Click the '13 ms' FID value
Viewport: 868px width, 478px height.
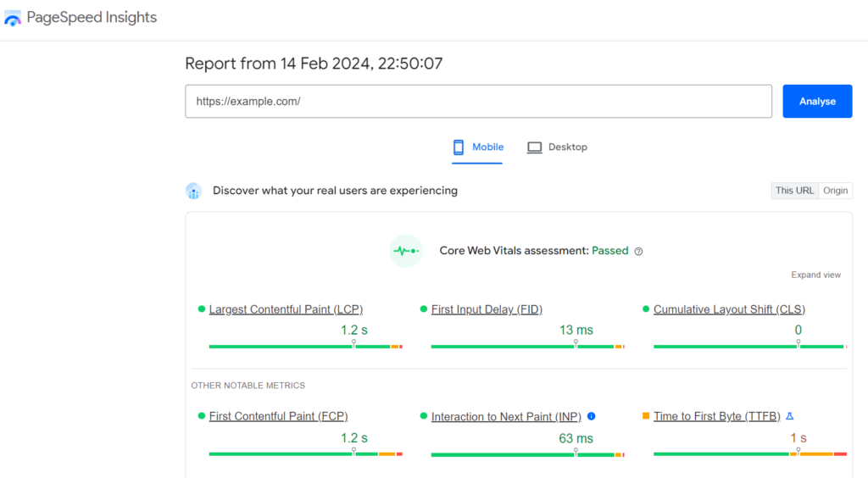576,331
